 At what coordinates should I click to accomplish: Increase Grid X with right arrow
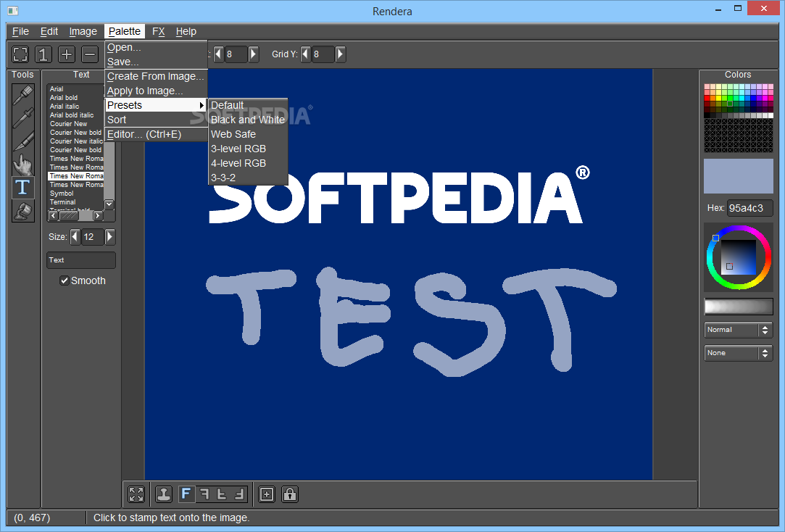[x=254, y=54]
